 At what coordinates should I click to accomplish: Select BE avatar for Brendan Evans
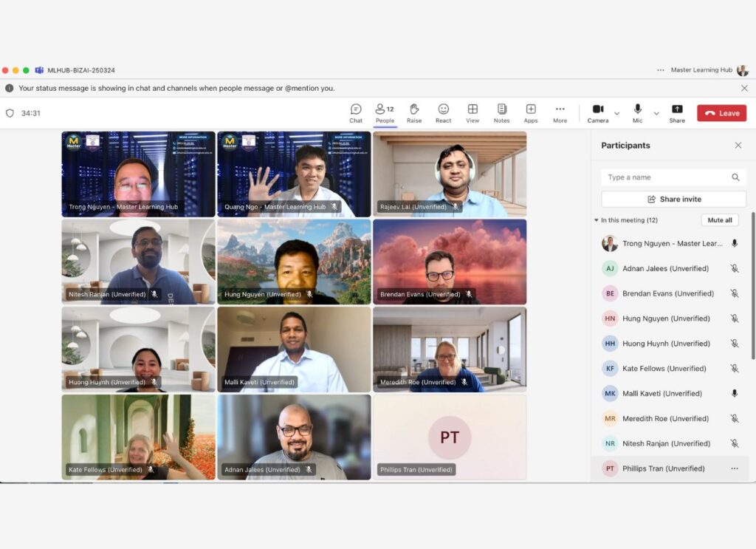pos(610,293)
